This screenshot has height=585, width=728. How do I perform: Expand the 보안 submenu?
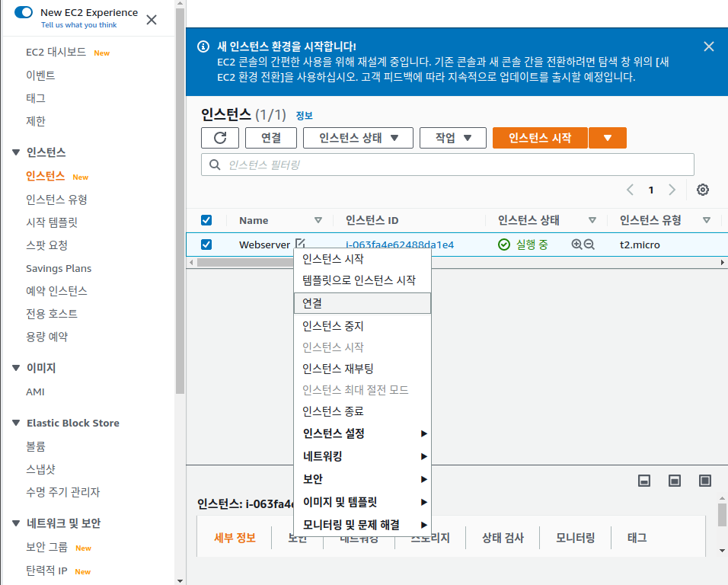click(x=362, y=479)
